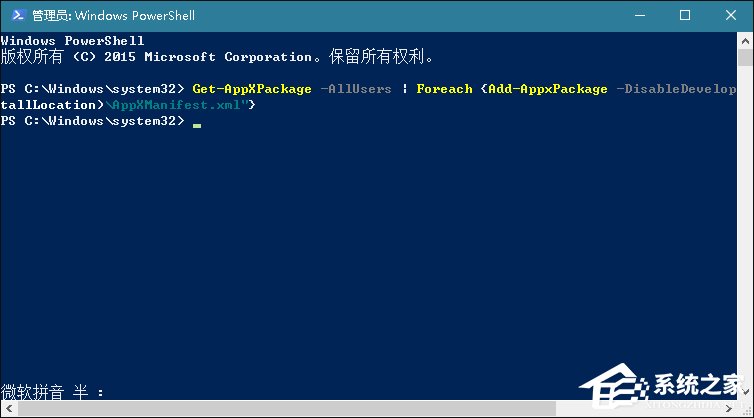This screenshot has height=418, width=754.
Task: Click the title text 管理员: Windows PowerShell
Action: pos(113,15)
